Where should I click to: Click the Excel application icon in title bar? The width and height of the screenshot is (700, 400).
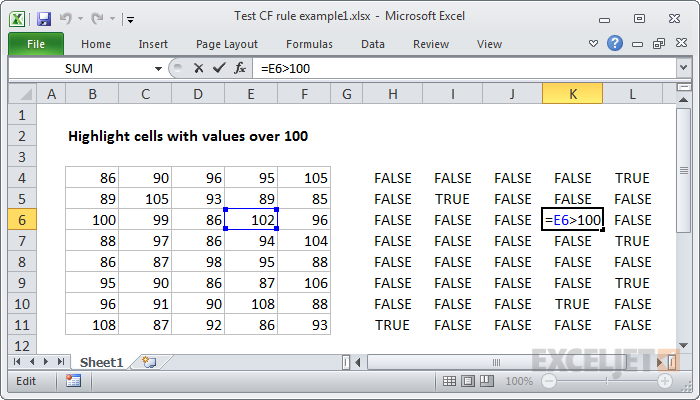click(17, 19)
